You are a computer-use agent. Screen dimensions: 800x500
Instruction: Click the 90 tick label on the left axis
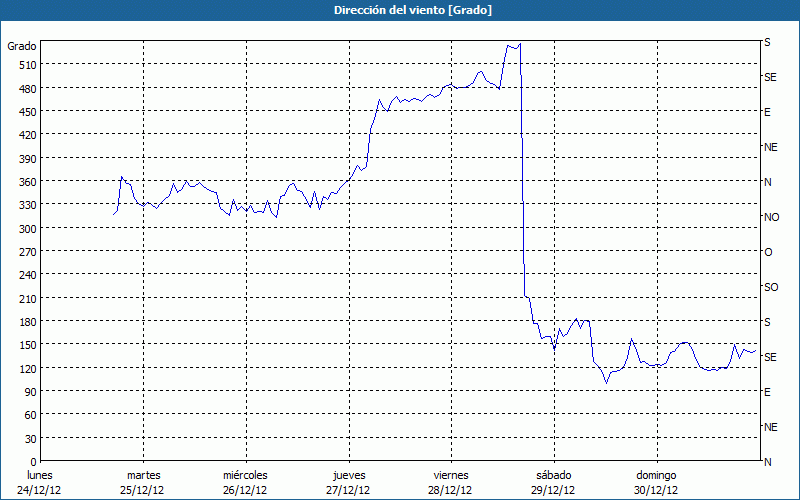30,392
